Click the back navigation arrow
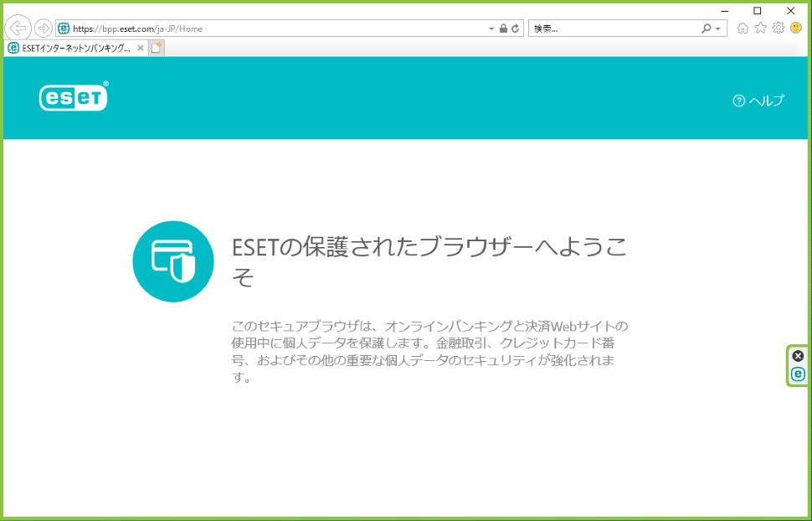The image size is (812, 521). 17,28
